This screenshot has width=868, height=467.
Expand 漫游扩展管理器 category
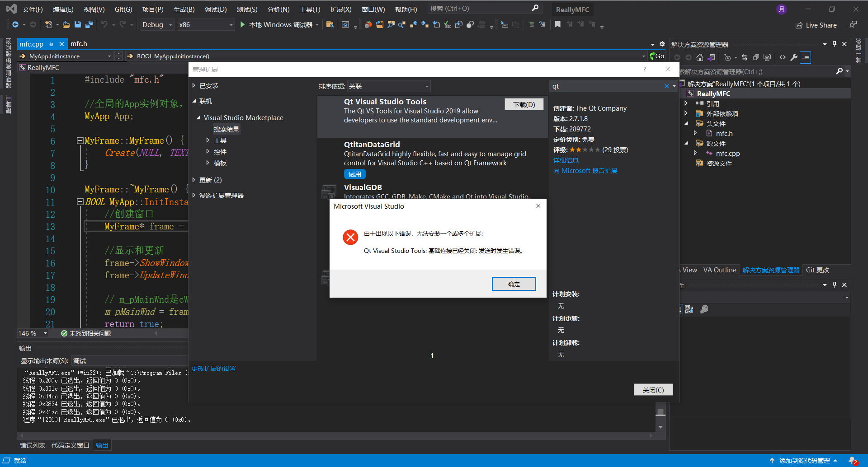point(194,195)
